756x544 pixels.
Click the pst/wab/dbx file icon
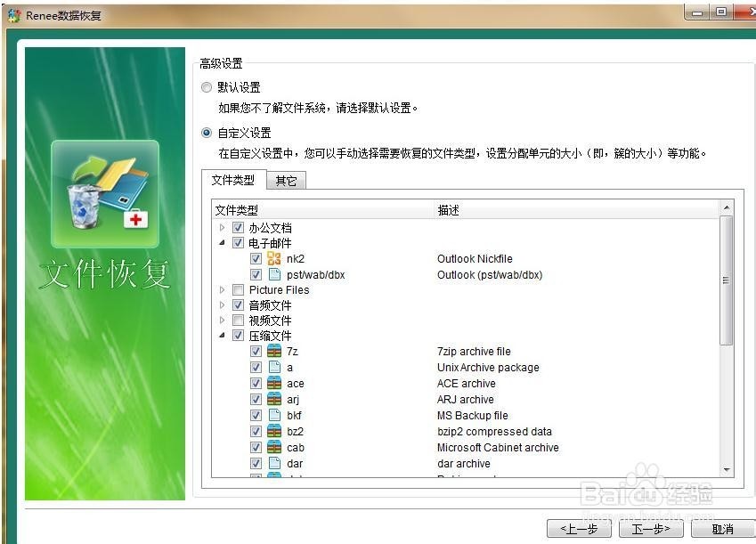point(274,274)
